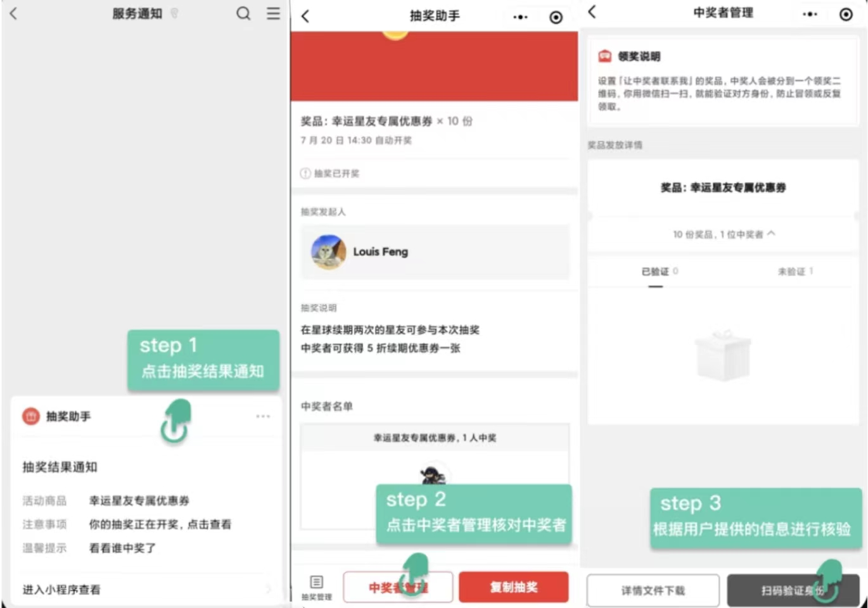The image size is (868, 608).
Task: Tap the info icon beside 抽奖已开奖
Action: pyautogui.click(x=305, y=174)
